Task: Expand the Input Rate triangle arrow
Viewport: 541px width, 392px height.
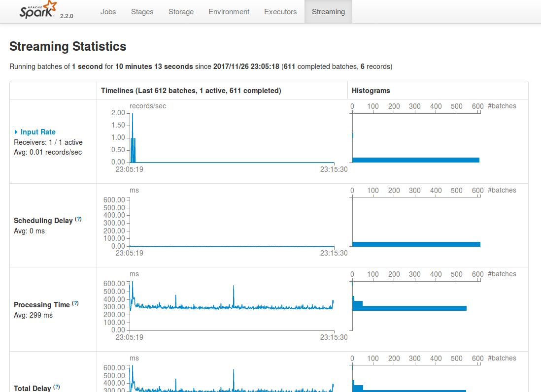Action: point(16,132)
